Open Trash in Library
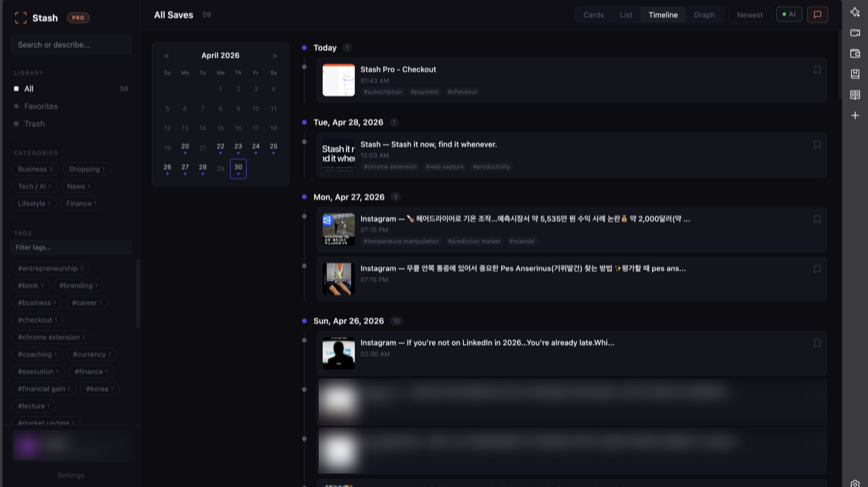 [x=71, y=124]
